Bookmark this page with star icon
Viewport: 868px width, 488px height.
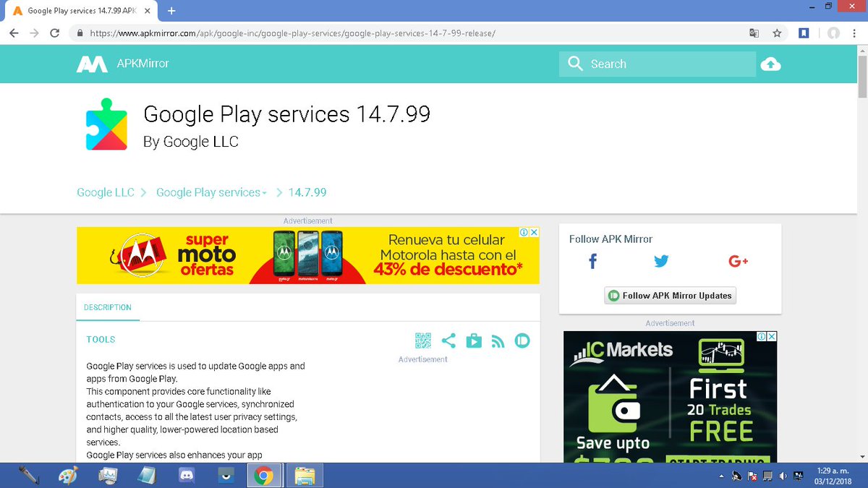coord(777,33)
